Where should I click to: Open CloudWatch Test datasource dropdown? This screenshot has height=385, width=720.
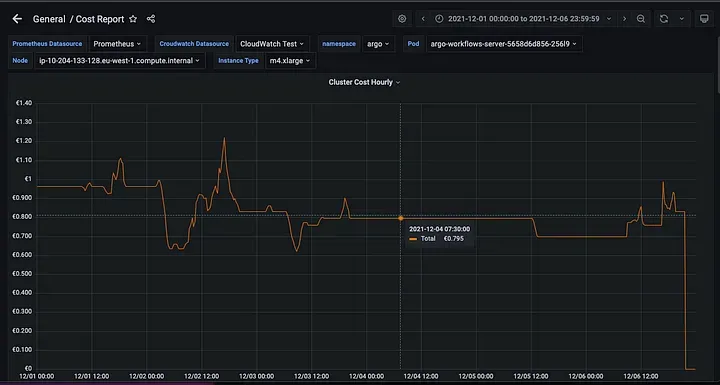[272, 44]
